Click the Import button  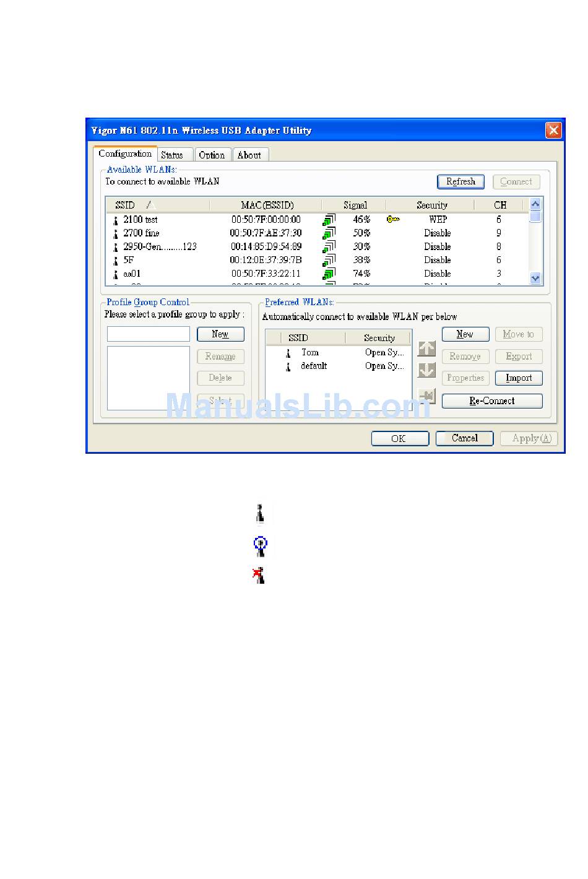519,378
